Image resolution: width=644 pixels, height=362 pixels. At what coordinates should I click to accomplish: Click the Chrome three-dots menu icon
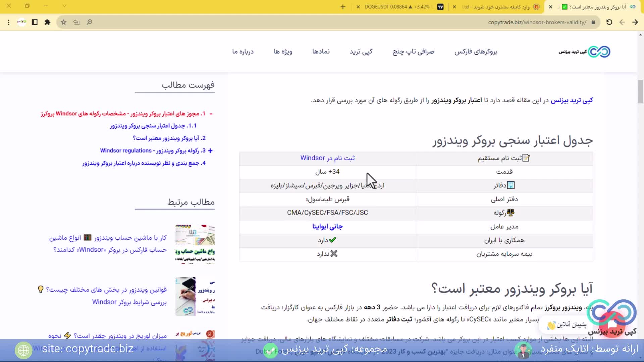9,22
